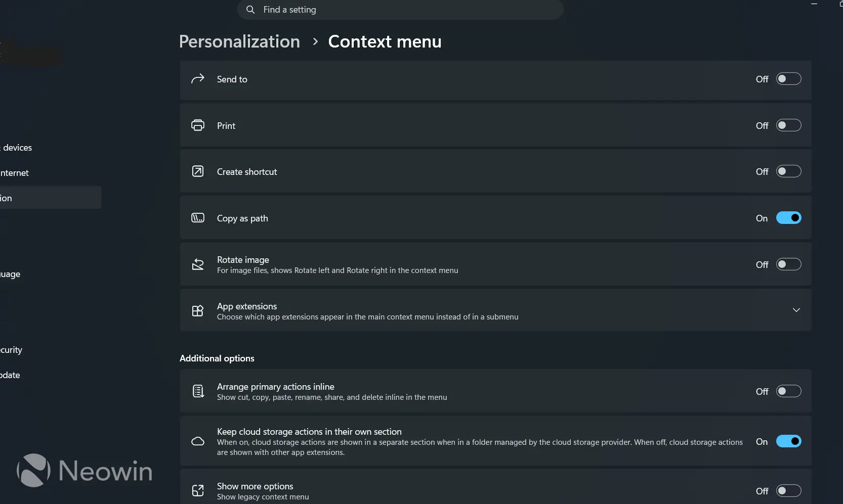Viewport: 843px width, 504px height.
Task: Click the search magnifier icon
Action: 250,10
